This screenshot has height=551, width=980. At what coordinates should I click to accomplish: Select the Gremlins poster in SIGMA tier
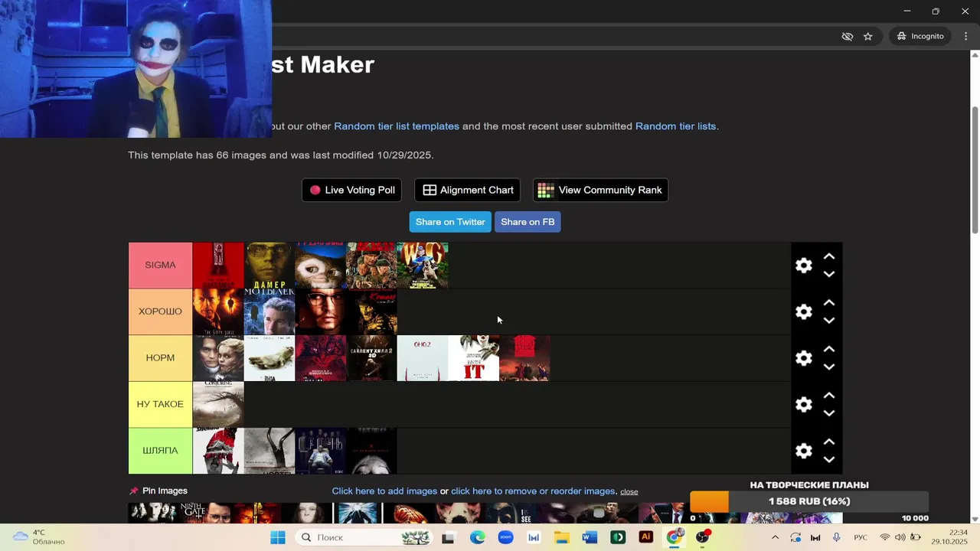pos(320,266)
